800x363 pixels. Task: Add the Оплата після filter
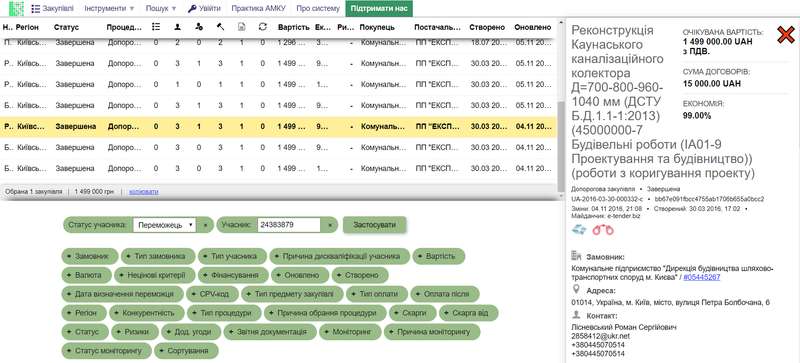coord(445,294)
